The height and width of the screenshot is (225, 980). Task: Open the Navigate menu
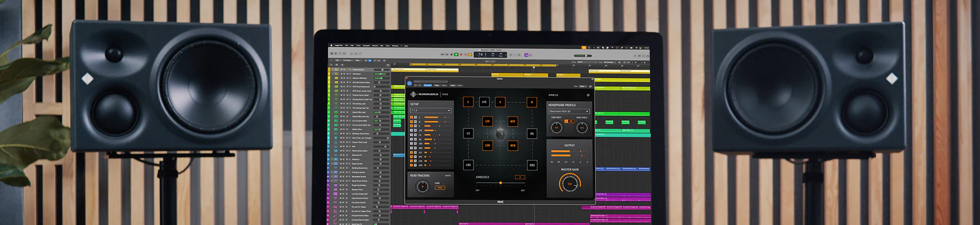point(366,46)
